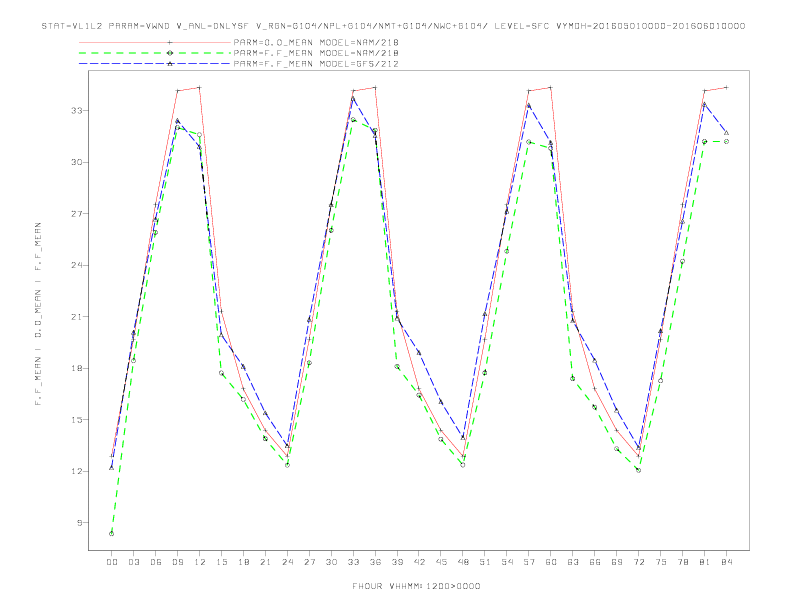Click x-axis tick label 36
792x612 pixels.
click(x=375, y=562)
